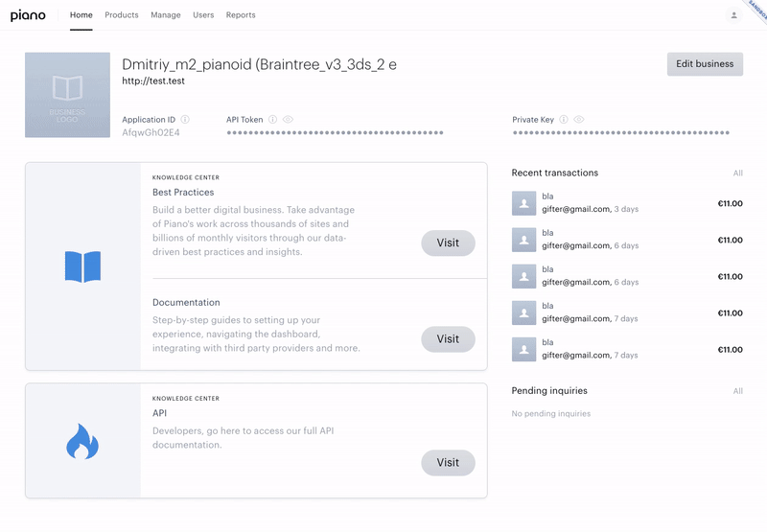Viewport: 767px width, 532px height.
Task: Open the Reports menu
Action: point(241,15)
